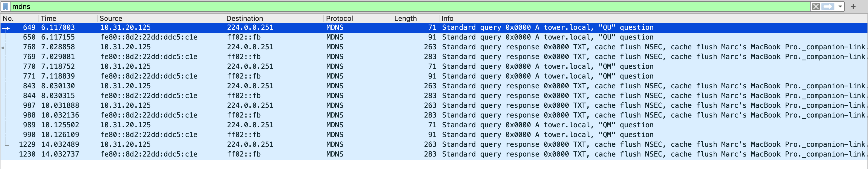This screenshot has height=169, width=868.
Task: Click time value 6.117155
Action: point(58,37)
